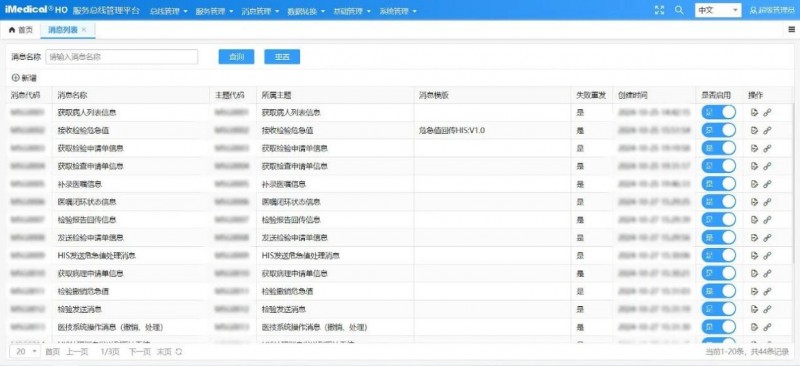Open the 中文 language dropdown

[x=718, y=10]
